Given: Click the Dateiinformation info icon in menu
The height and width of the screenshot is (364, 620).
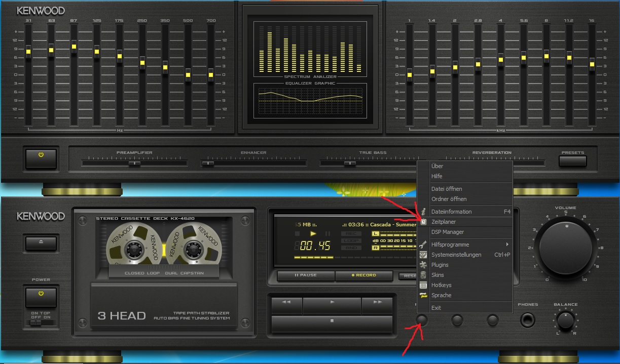Looking at the screenshot, I should (423, 211).
